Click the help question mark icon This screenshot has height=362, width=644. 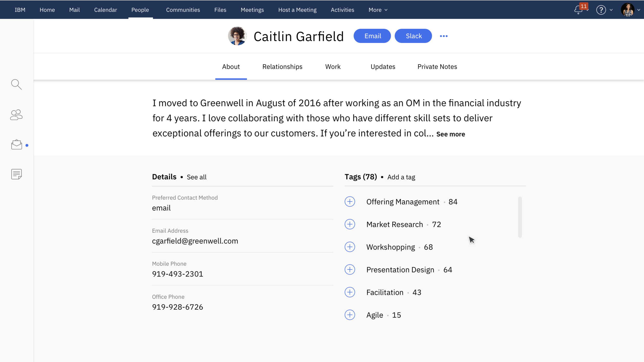click(x=601, y=10)
